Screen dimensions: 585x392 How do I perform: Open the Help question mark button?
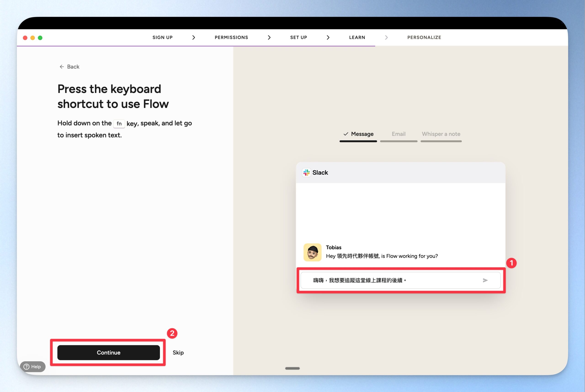pos(32,366)
